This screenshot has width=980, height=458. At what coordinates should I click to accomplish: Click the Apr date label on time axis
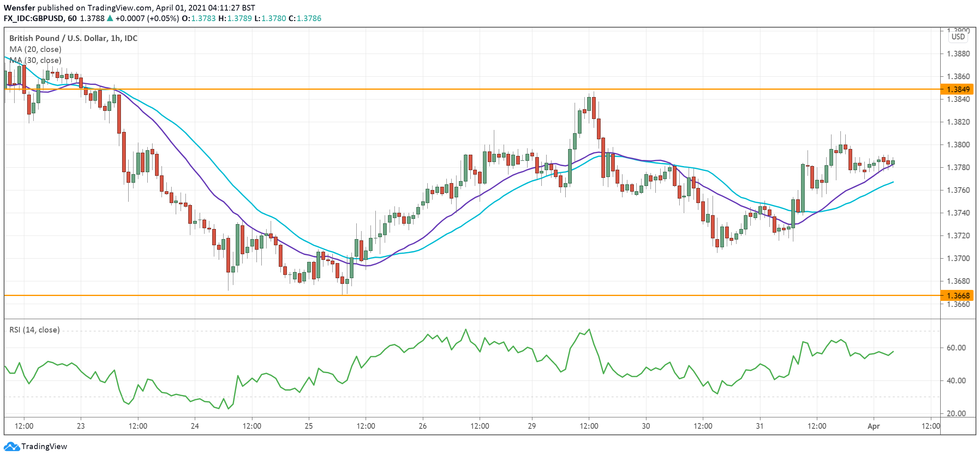point(873,426)
